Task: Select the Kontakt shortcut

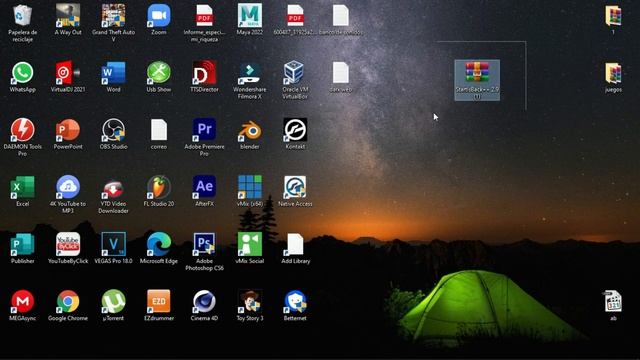Action: click(295, 130)
